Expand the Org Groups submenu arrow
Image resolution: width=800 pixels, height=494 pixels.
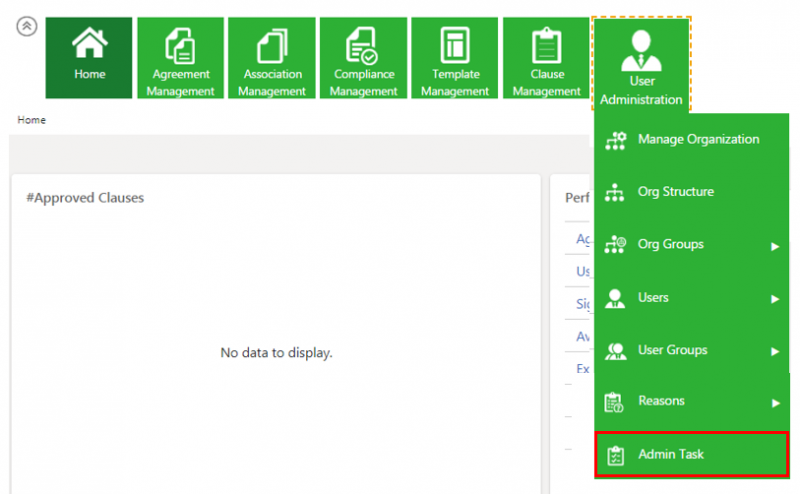(x=775, y=246)
